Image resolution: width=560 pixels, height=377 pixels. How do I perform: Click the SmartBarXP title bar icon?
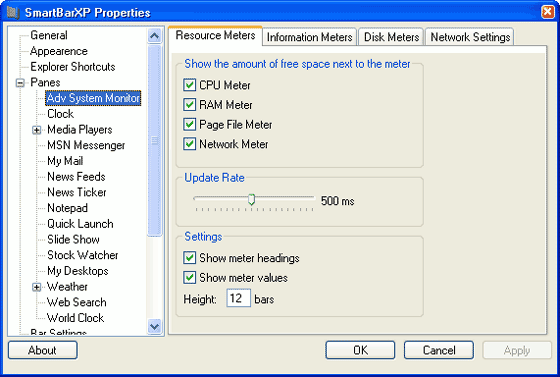tap(13, 12)
